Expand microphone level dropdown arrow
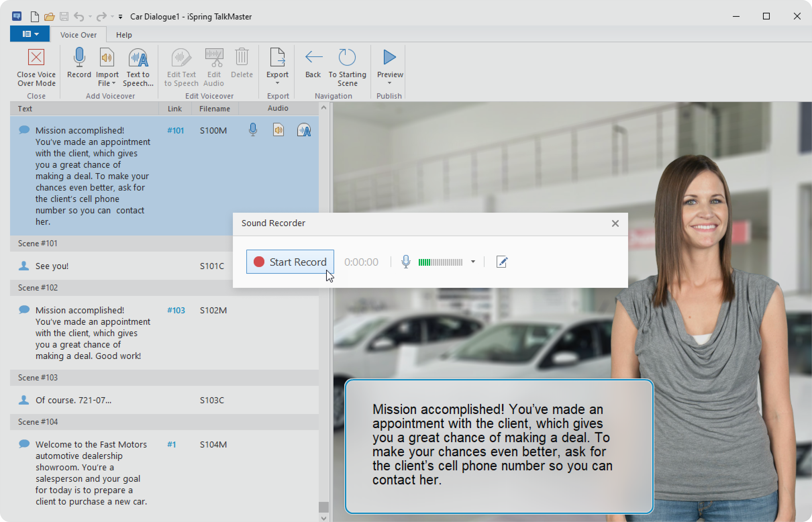This screenshot has width=812, height=522. [x=473, y=262]
